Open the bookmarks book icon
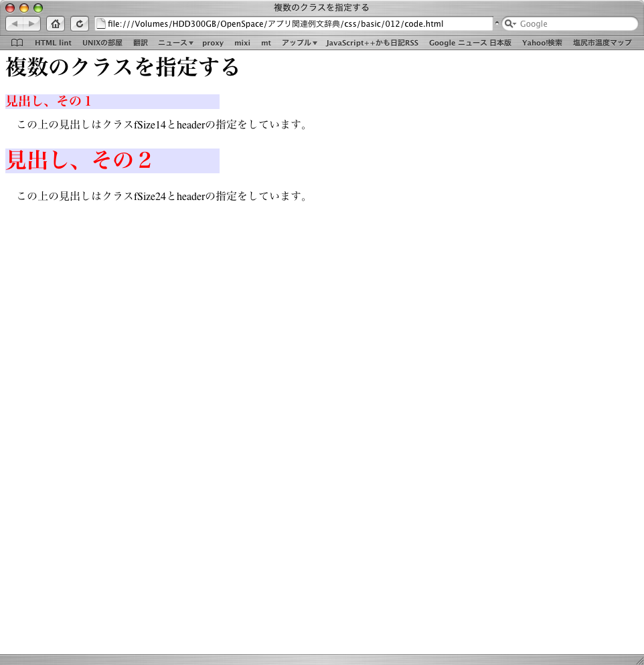Image resolution: width=644 pixels, height=665 pixels. [x=17, y=43]
